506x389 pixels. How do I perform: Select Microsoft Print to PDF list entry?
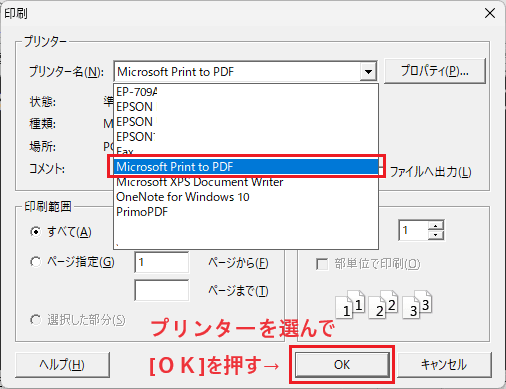pyautogui.click(x=246, y=166)
